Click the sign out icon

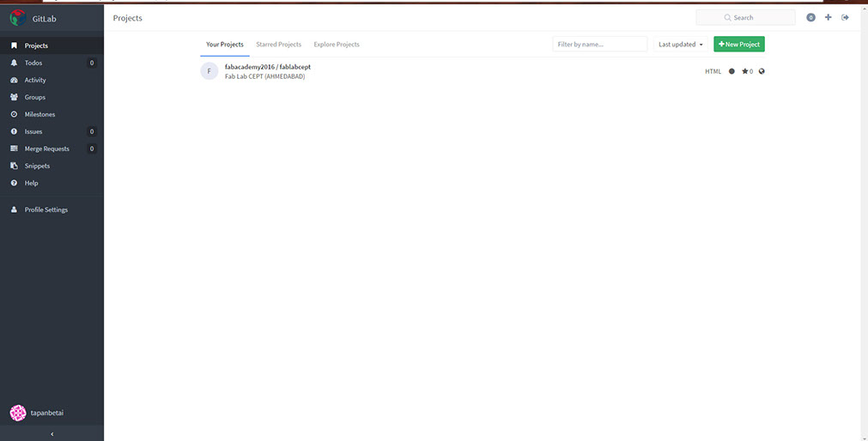coord(846,18)
